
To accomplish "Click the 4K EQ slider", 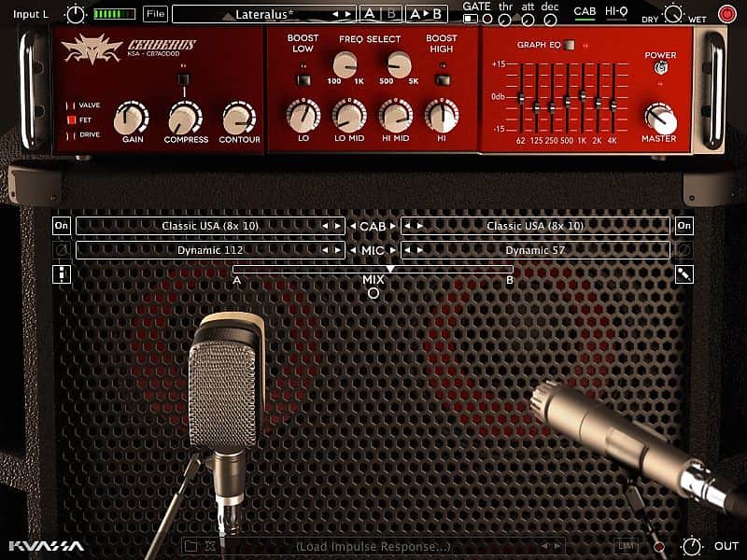I will pyautogui.click(x=613, y=105).
